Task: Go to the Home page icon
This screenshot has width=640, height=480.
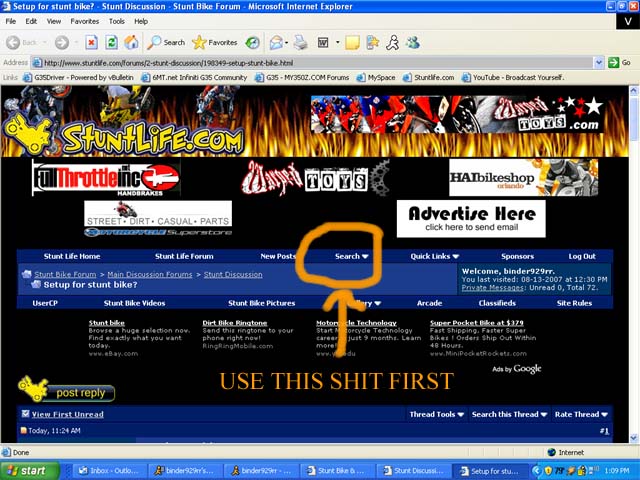Action: tap(131, 42)
